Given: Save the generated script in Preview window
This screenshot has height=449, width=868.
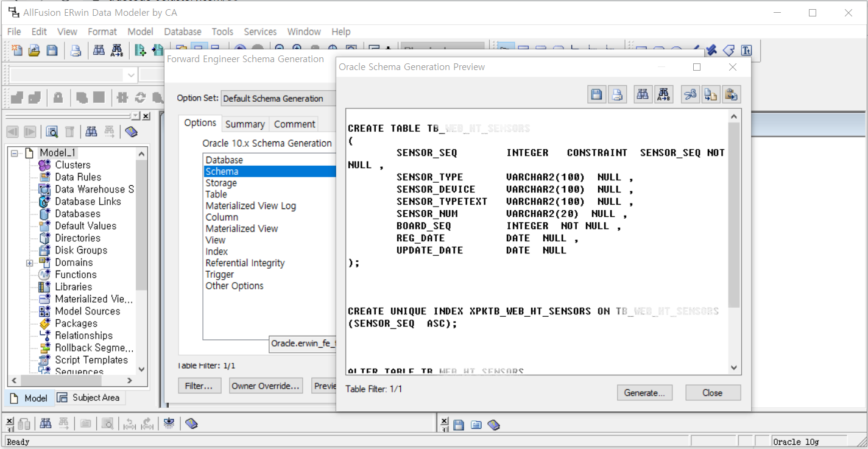Looking at the screenshot, I should click(597, 94).
